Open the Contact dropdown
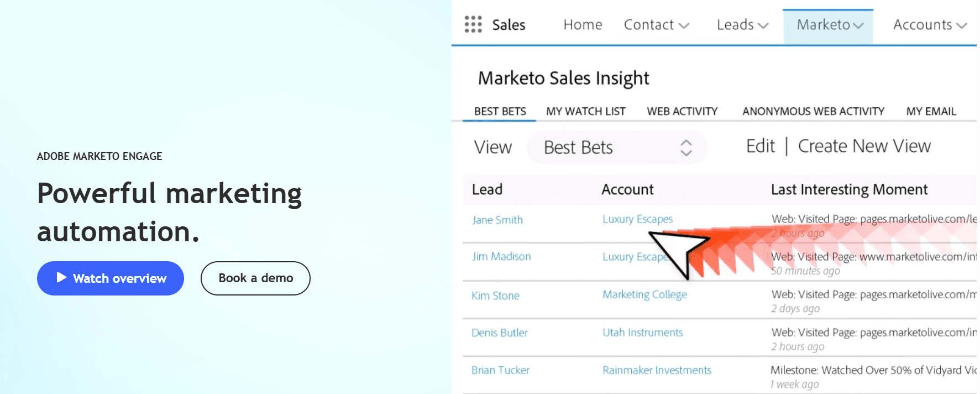 (x=684, y=25)
